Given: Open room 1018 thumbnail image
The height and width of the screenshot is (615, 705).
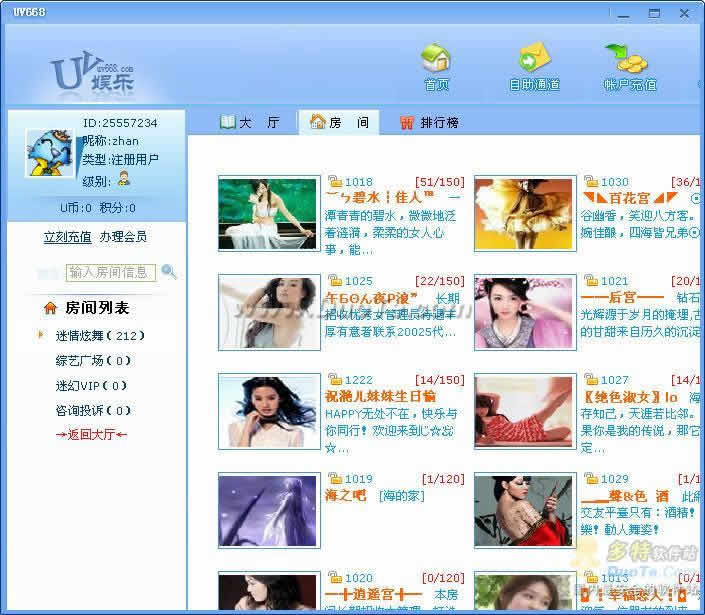Looking at the screenshot, I should (269, 214).
